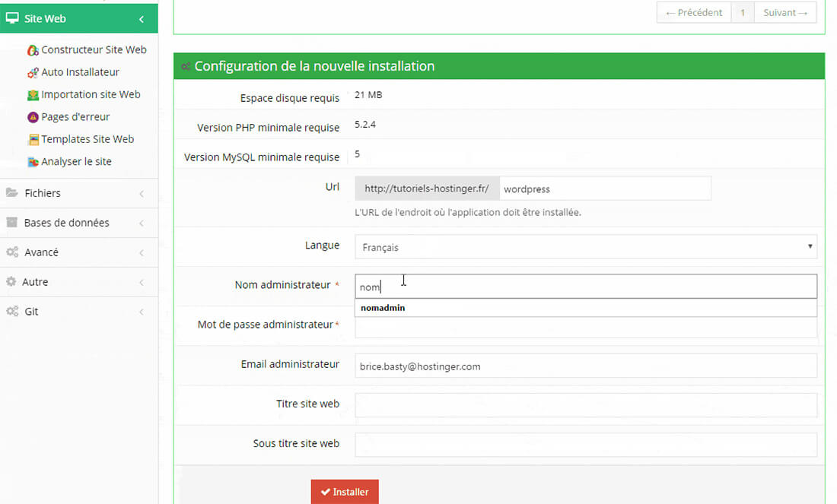The height and width of the screenshot is (504, 837).
Task: Click the Titre site web input field
Action: pos(586,405)
